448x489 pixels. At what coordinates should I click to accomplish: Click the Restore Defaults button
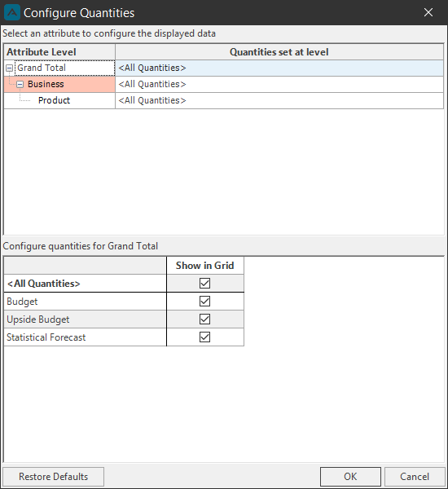pos(53,477)
